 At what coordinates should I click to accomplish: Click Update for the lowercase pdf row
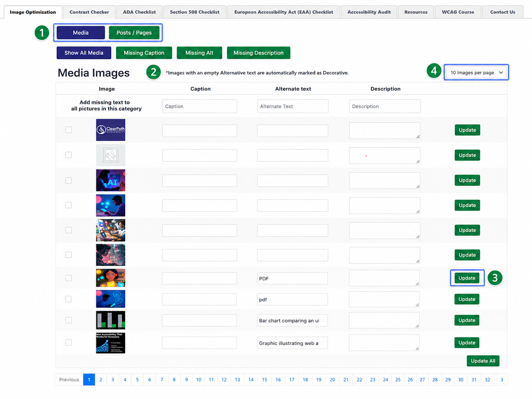[x=467, y=299]
